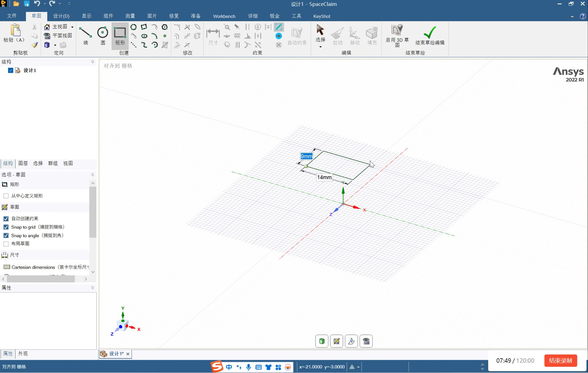Open the File (文件) menu
The image size is (588, 373).
12,16
